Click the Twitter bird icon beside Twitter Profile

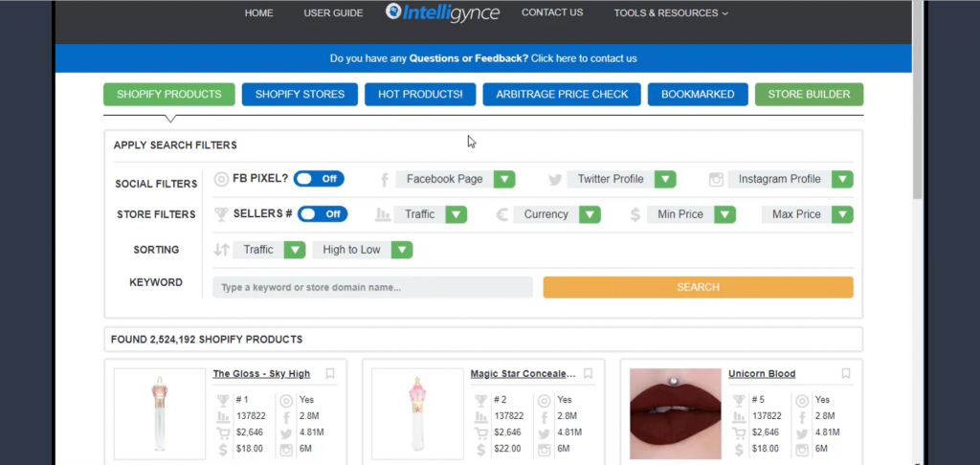[x=555, y=180]
